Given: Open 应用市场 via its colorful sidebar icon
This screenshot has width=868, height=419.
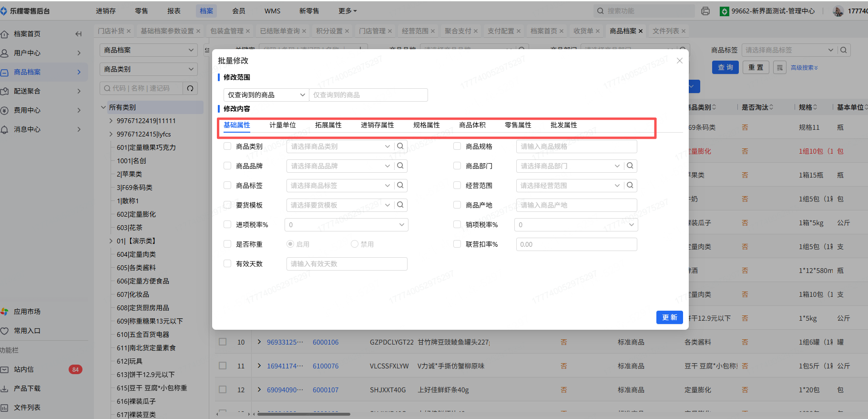Looking at the screenshot, I should (x=5, y=312).
